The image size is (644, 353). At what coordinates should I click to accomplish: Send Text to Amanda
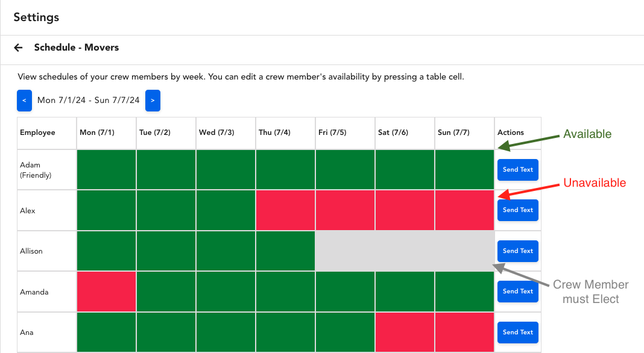(517, 292)
